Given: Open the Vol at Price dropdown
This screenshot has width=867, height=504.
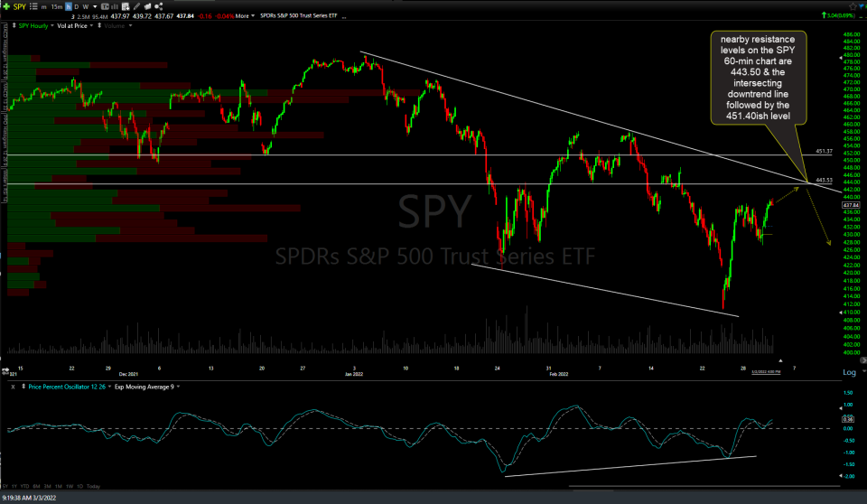Looking at the screenshot, I should point(91,26).
